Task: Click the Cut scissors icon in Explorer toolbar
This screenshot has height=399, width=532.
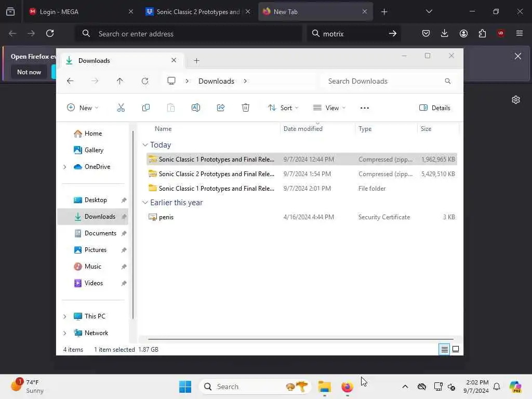Action: [121, 108]
